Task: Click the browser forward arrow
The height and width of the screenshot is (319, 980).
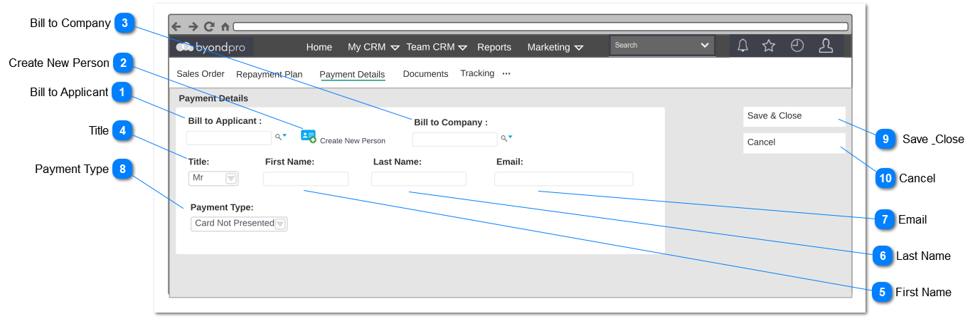Action: pyautogui.click(x=193, y=26)
